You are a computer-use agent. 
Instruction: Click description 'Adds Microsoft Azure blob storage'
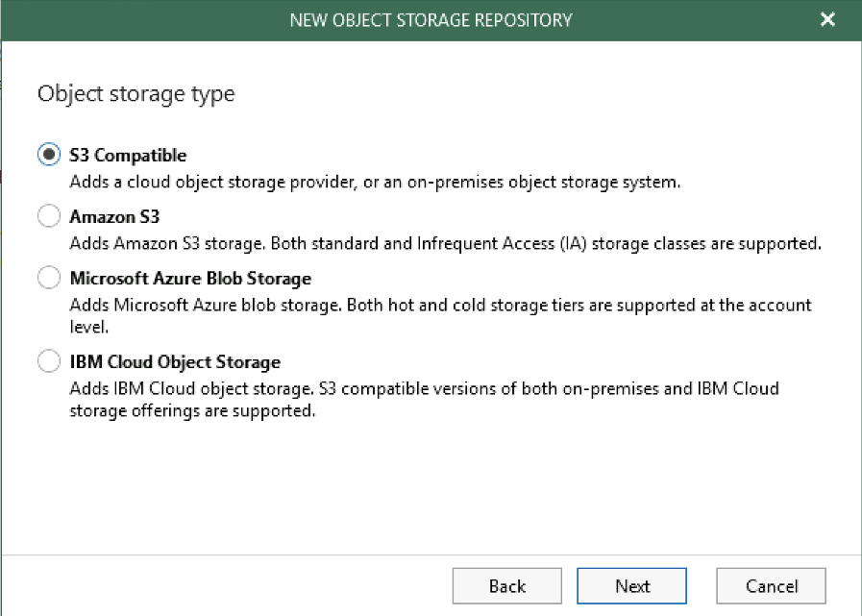point(440,316)
